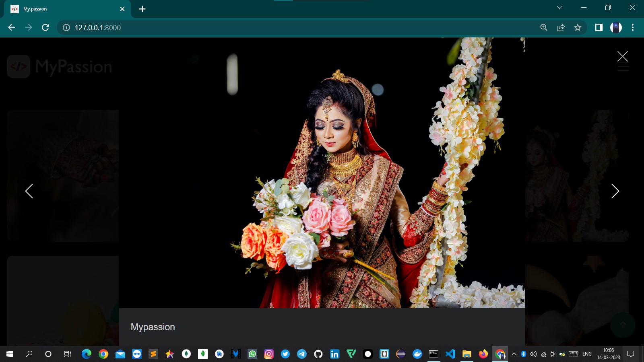Show the next lightbox image
This screenshot has width=644, height=362.
[x=615, y=191]
